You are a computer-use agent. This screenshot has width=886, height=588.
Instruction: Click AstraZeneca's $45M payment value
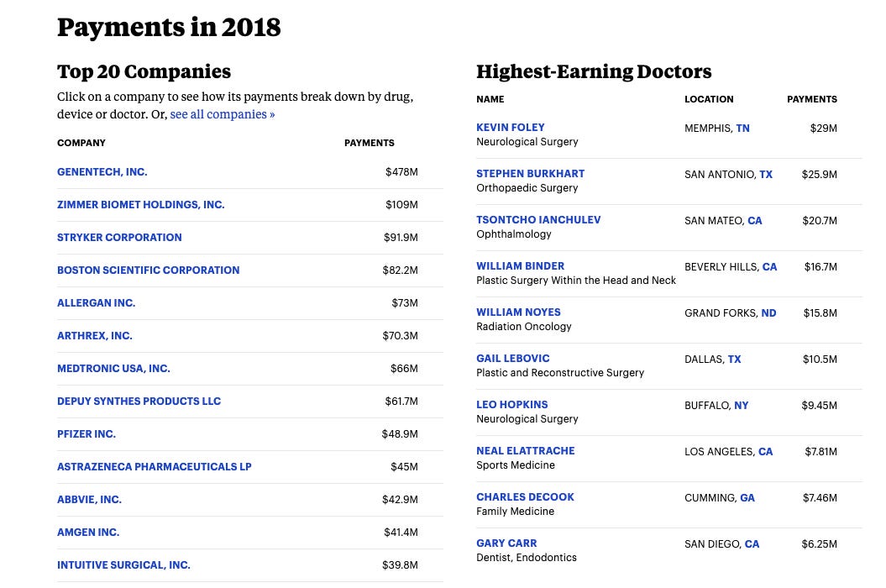pos(404,467)
